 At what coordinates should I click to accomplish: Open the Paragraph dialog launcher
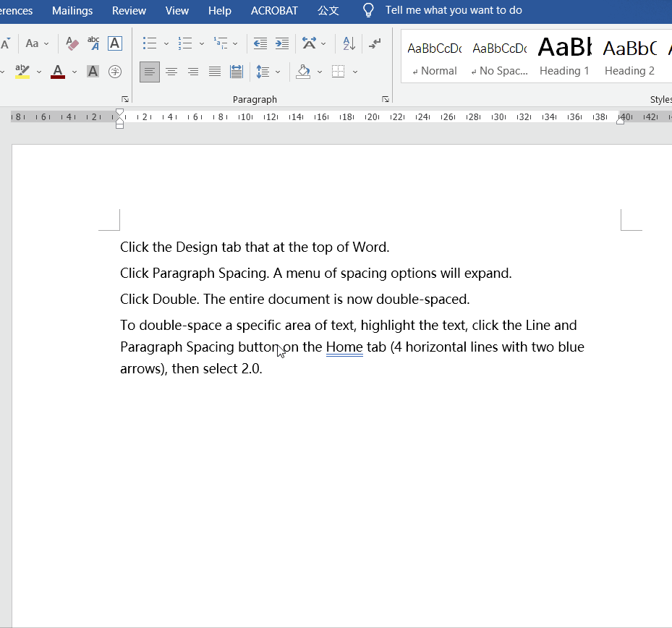pos(385,98)
